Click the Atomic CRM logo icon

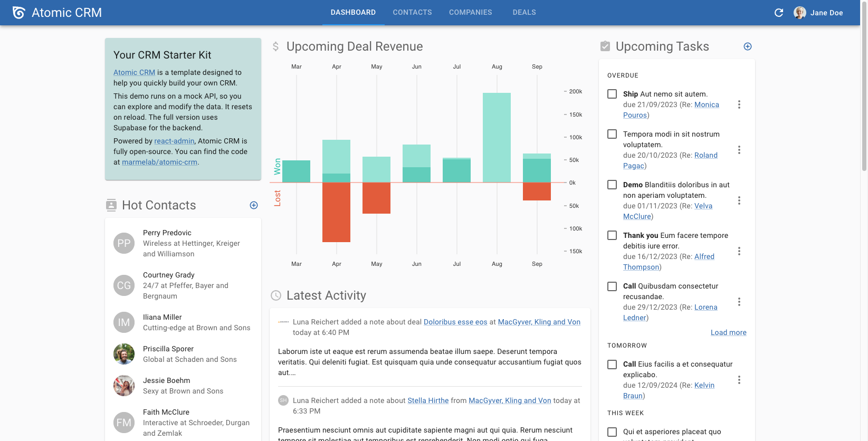(x=19, y=13)
